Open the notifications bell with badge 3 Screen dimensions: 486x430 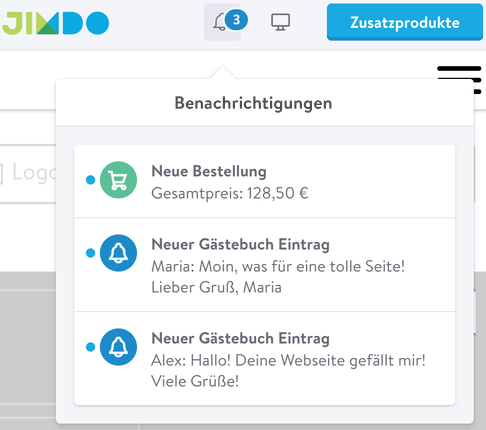tap(223, 22)
